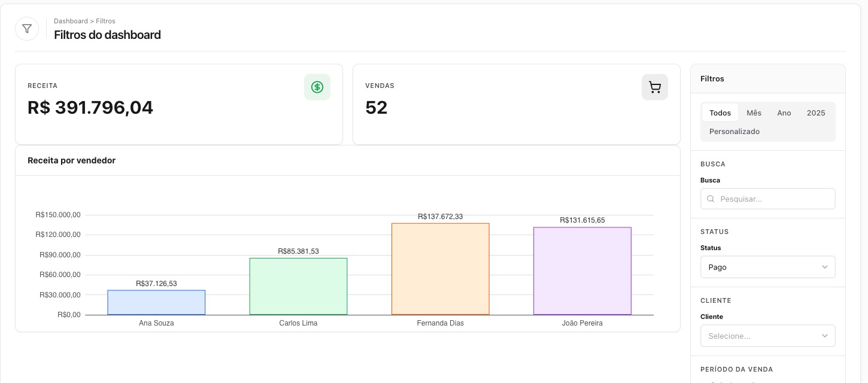Select the Todos period tab

click(x=720, y=113)
